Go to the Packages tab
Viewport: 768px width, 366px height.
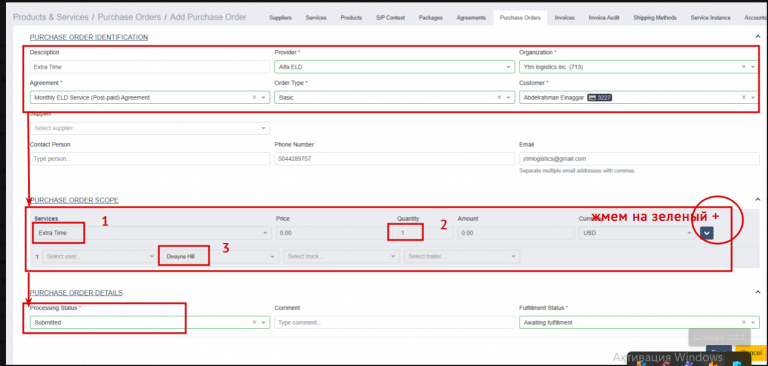click(431, 18)
